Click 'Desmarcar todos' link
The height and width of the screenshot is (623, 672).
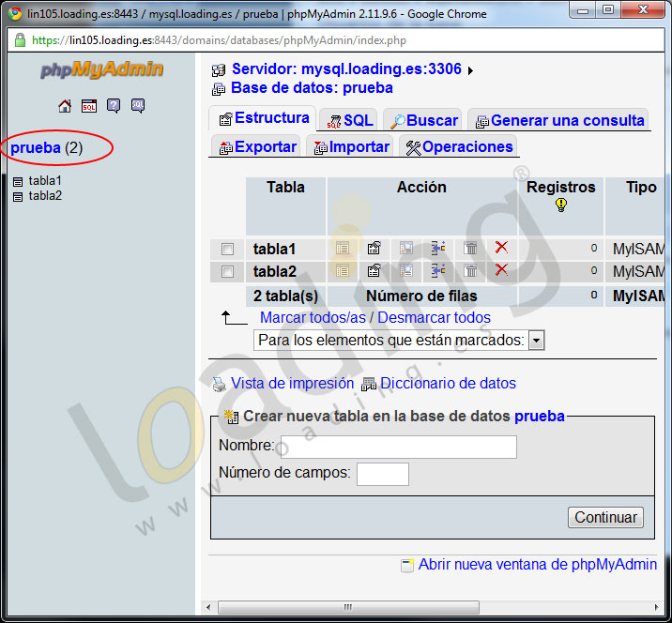(434, 317)
